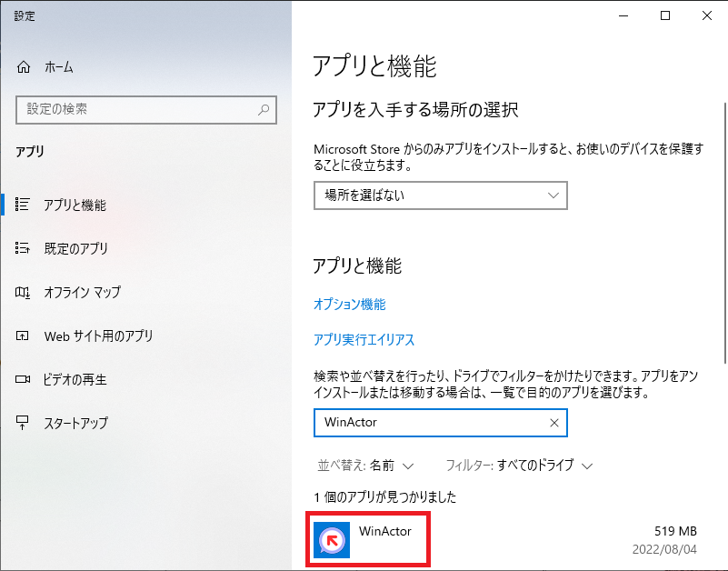Open the 場所を選ばない dropdown
Viewport: 728px width, 571px height.
tap(441, 195)
